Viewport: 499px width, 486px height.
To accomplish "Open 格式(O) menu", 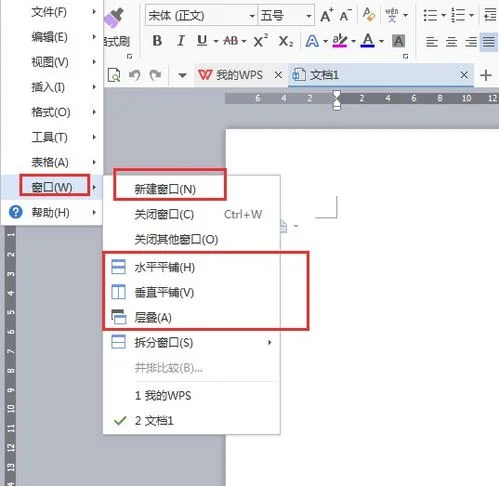I will click(x=51, y=112).
